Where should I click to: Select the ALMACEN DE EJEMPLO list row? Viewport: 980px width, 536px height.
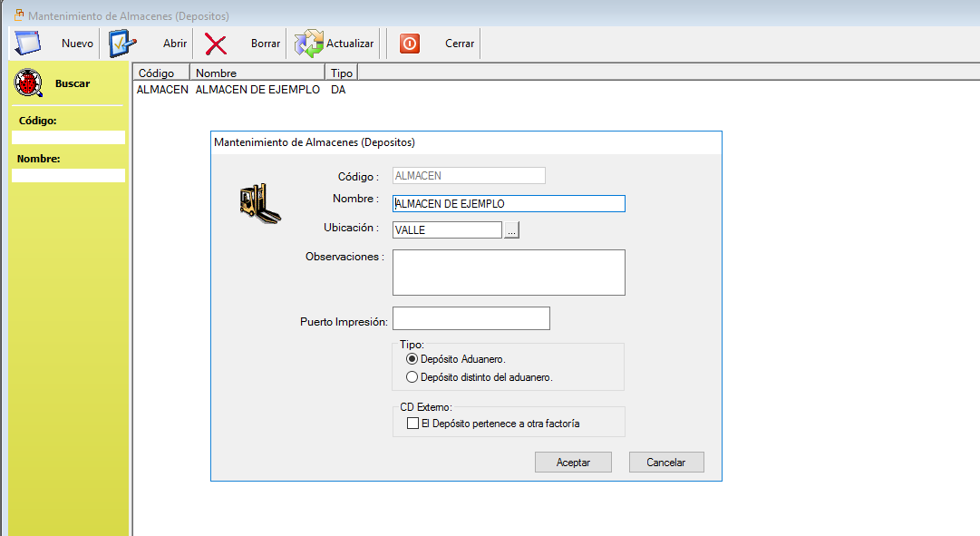(257, 90)
